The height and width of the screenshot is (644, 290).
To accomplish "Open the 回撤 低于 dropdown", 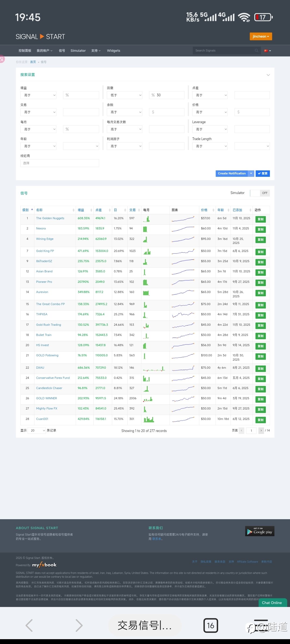I will tap(125, 95).
